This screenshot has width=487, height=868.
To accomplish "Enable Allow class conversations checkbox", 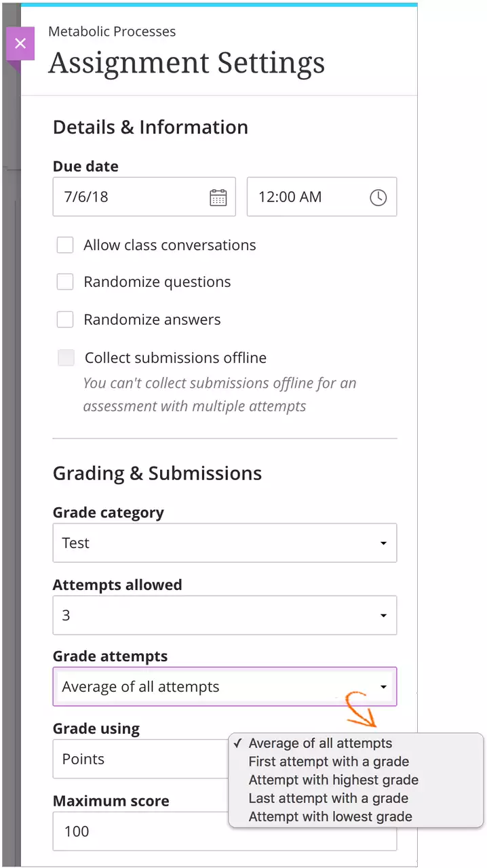I will [65, 245].
